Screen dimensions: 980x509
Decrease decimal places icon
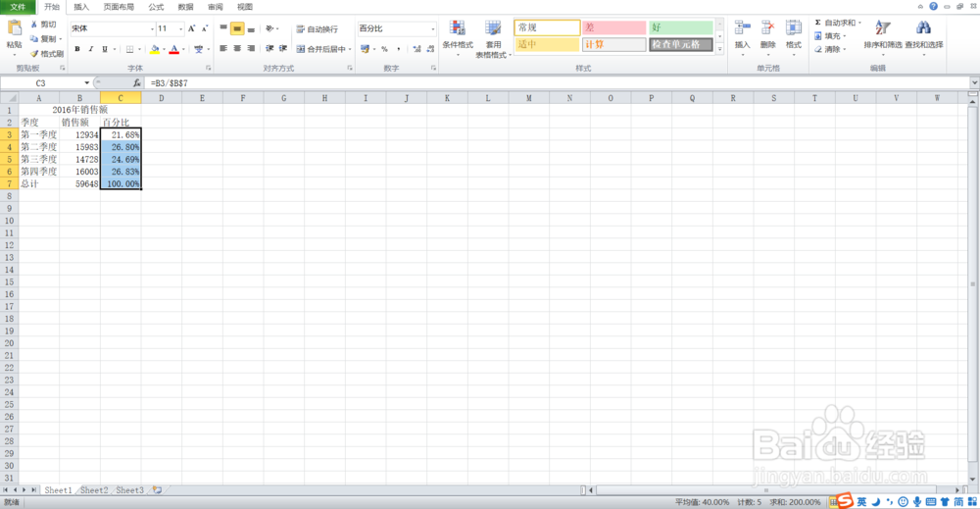pyautogui.click(x=430, y=49)
